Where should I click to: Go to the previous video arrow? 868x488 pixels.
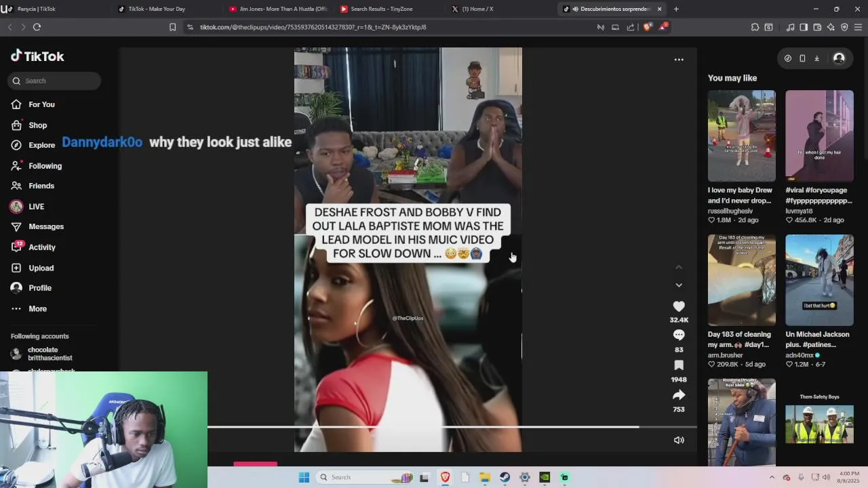click(679, 268)
